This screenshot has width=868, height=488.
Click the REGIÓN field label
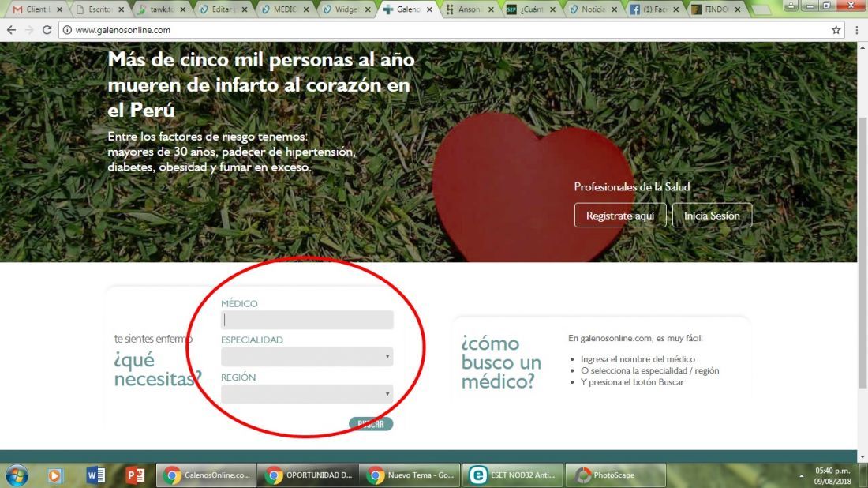tap(238, 377)
